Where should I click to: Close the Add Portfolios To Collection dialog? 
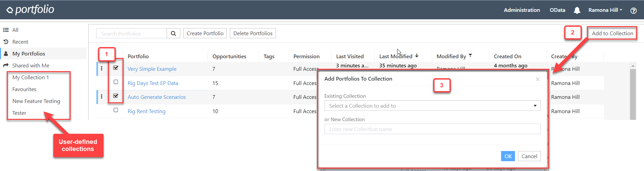coord(537,79)
